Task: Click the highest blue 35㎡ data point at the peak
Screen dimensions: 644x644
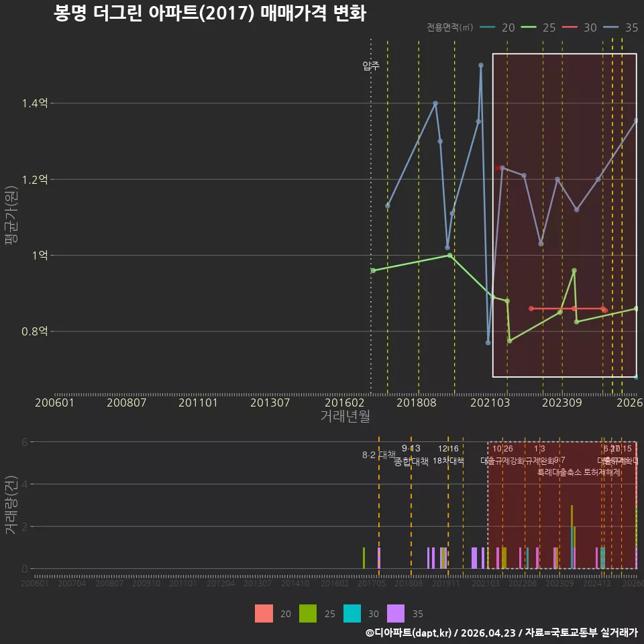Action: [x=481, y=65]
